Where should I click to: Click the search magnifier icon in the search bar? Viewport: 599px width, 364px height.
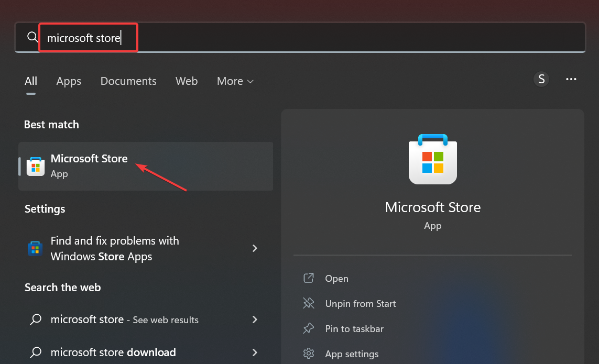click(33, 37)
